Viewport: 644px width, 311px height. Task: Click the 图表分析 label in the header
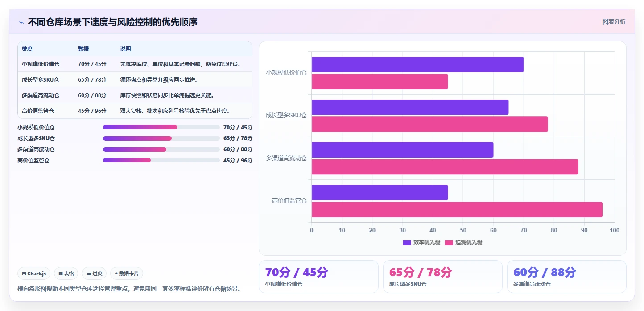[614, 21]
